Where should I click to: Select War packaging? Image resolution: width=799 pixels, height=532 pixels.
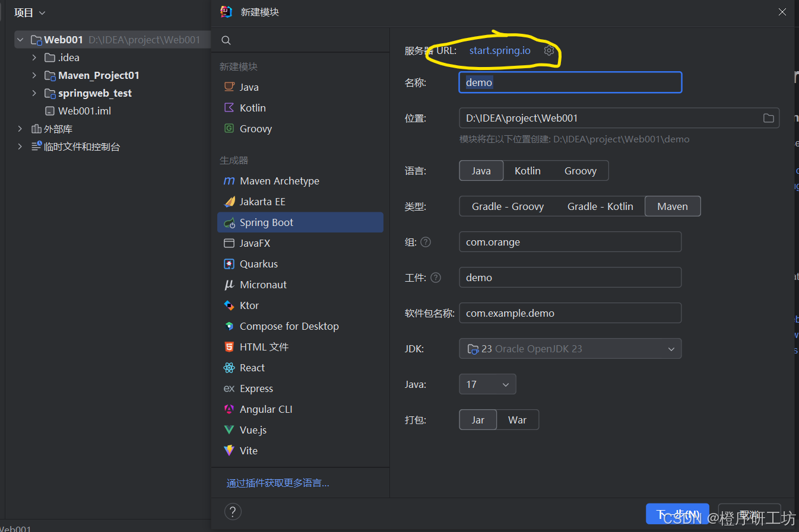pyautogui.click(x=517, y=420)
